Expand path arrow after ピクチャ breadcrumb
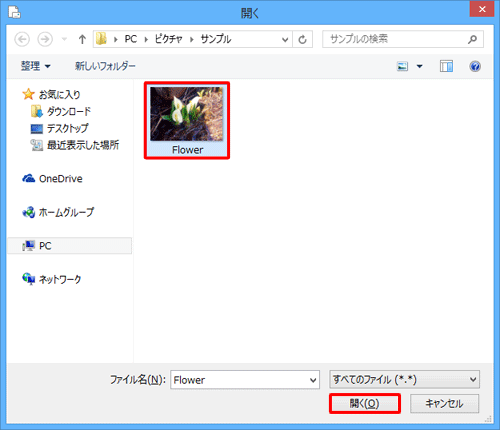Viewport: 500px width, 430px height. tap(192, 39)
